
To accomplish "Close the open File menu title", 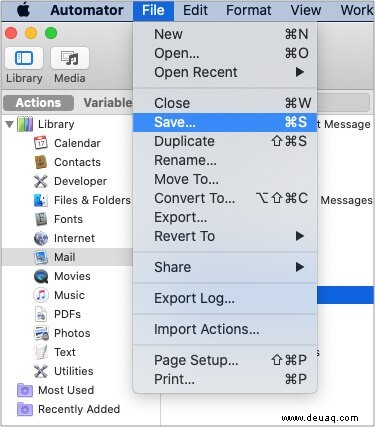I will click(153, 11).
